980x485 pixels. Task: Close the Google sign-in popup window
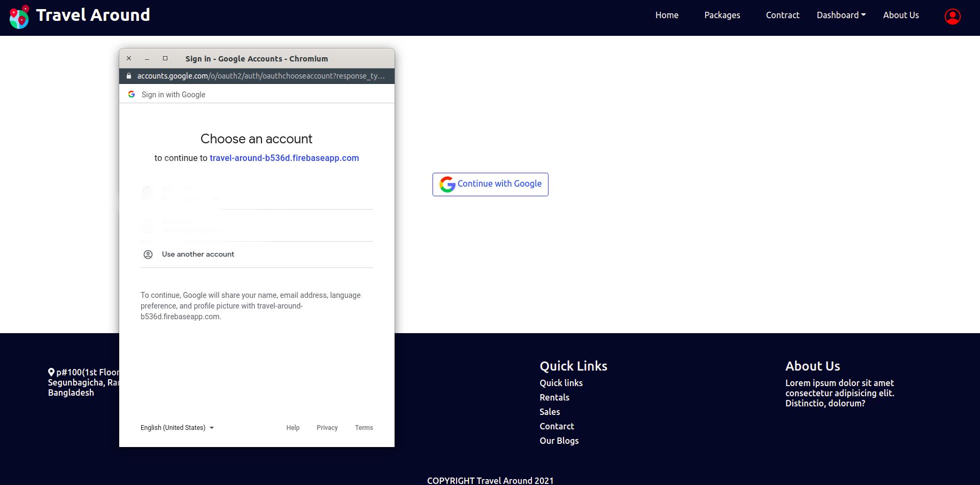[x=129, y=58]
